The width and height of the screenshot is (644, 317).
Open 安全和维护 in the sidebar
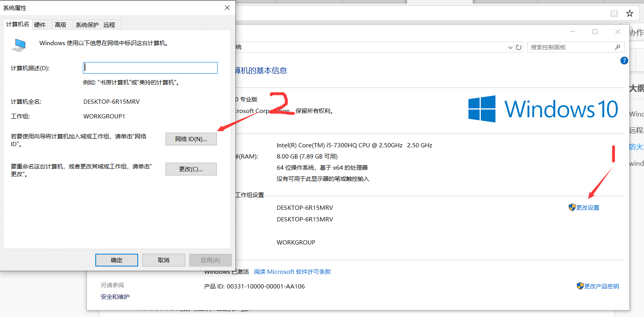(115, 297)
